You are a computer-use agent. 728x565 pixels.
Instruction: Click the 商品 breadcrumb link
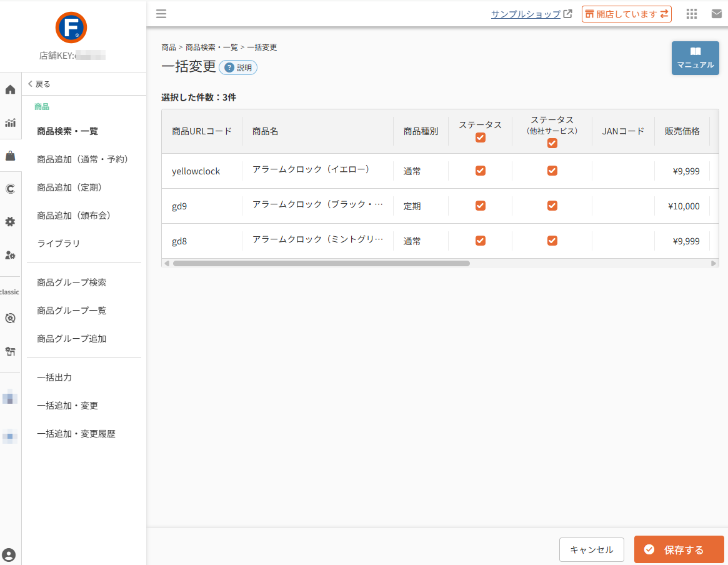[x=169, y=47]
